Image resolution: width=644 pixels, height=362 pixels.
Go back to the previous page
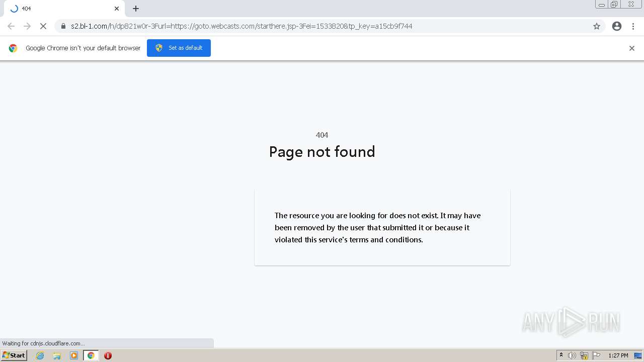[11, 26]
